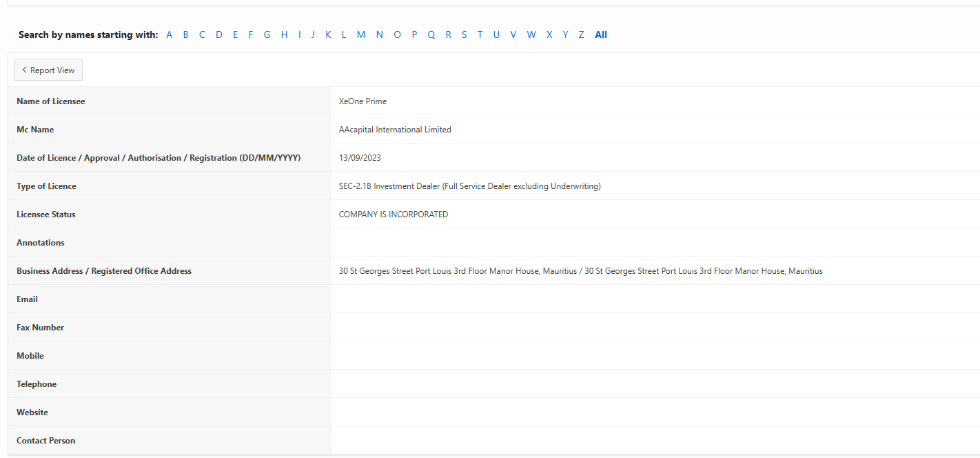Show All names filter
The image size is (980, 458).
(x=601, y=34)
